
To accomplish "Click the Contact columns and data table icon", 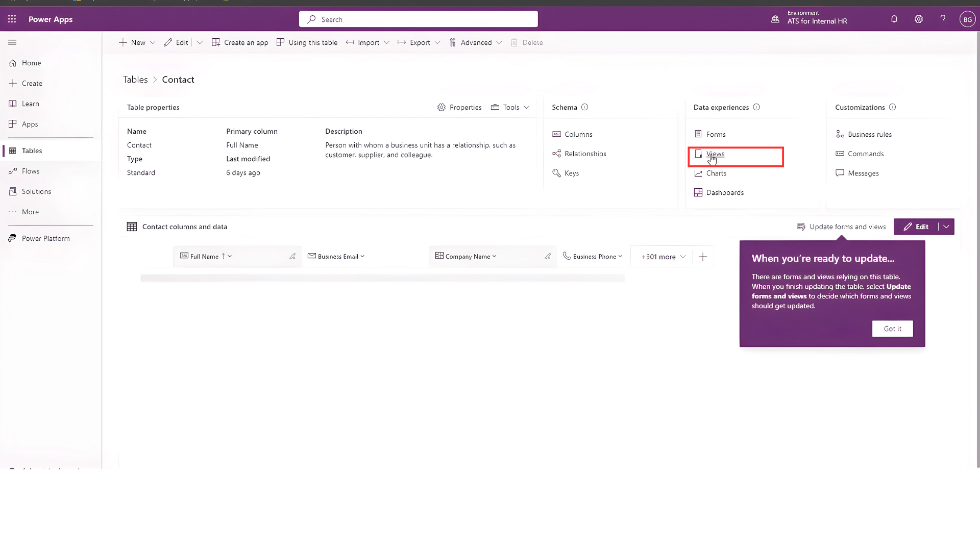I will tap(132, 227).
